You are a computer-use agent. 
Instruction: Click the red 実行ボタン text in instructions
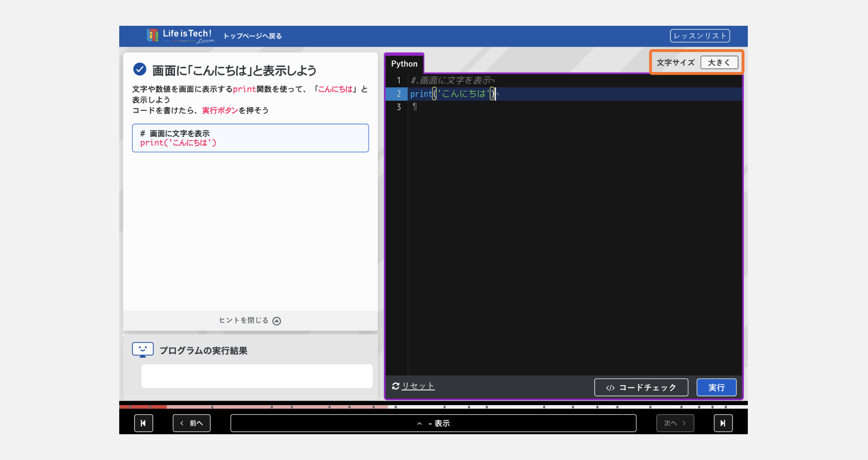click(220, 110)
